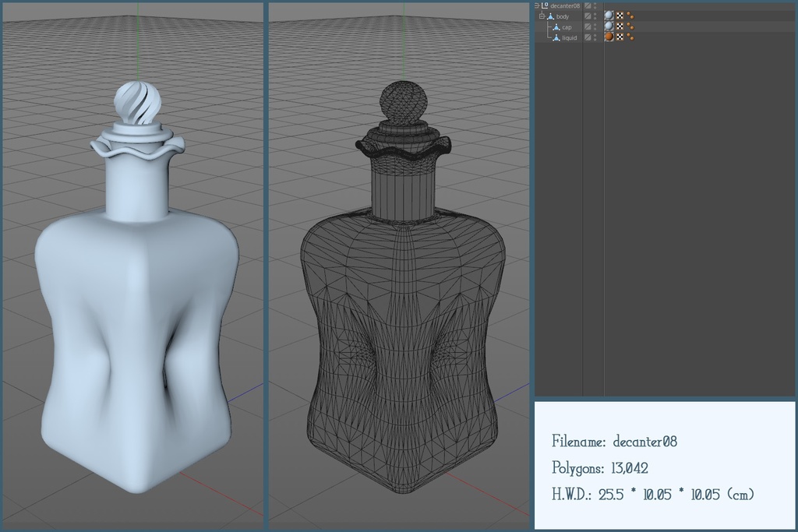This screenshot has width=798, height=532.
Task: Select the decanter08 object name
Action: tap(565, 6)
